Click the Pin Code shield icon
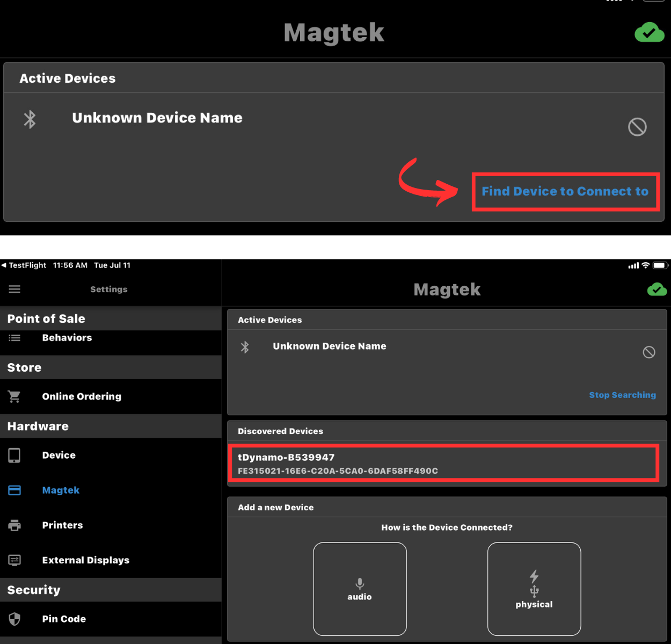The height and width of the screenshot is (644, 671). 14,619
